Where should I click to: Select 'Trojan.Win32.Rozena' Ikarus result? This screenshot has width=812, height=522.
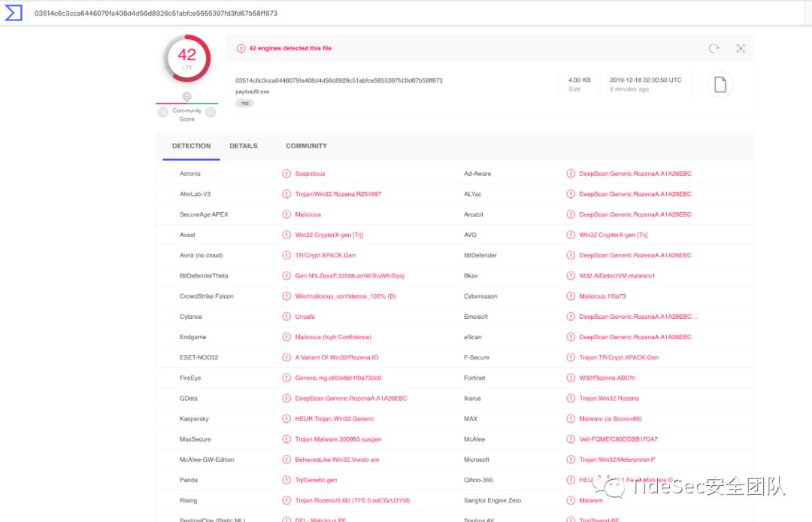coord(609,398)
